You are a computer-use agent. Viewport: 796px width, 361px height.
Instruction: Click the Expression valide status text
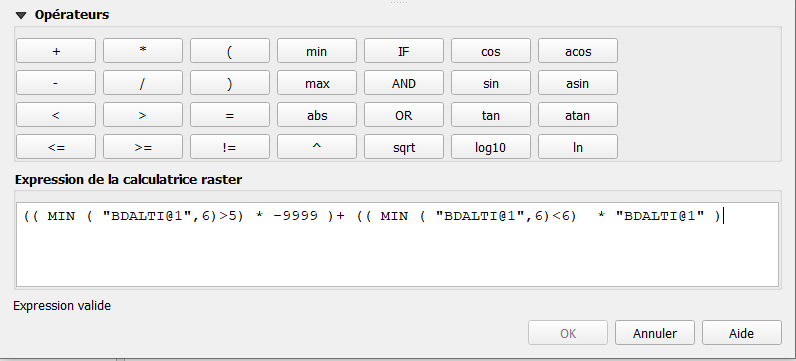pyautogui.click(x=62, y=306)
